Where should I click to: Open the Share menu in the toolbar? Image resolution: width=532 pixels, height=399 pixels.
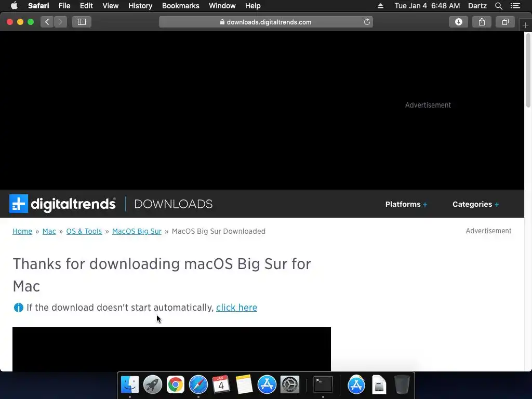482,22
